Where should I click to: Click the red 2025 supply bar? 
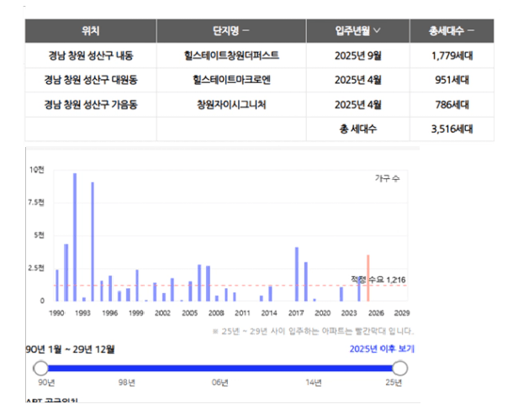pos(368,278)
